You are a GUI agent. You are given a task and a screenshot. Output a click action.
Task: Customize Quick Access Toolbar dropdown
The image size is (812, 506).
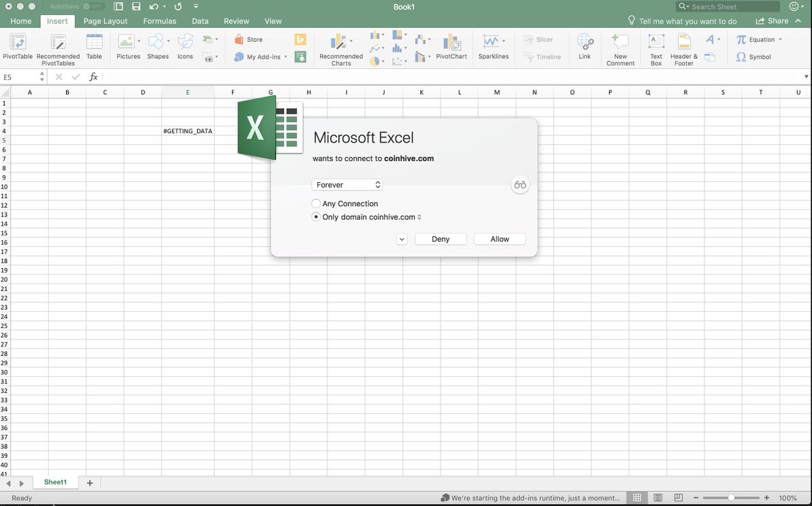(x=196, y=7)
